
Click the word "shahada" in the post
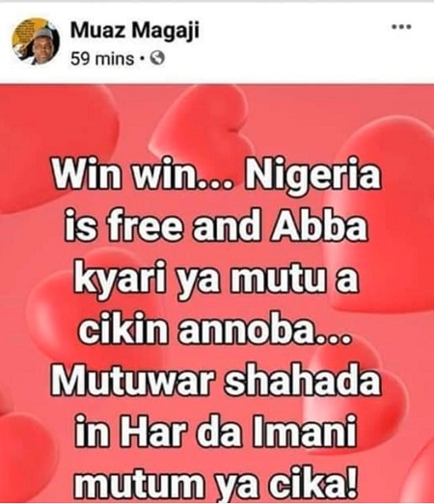coord(305,380)
